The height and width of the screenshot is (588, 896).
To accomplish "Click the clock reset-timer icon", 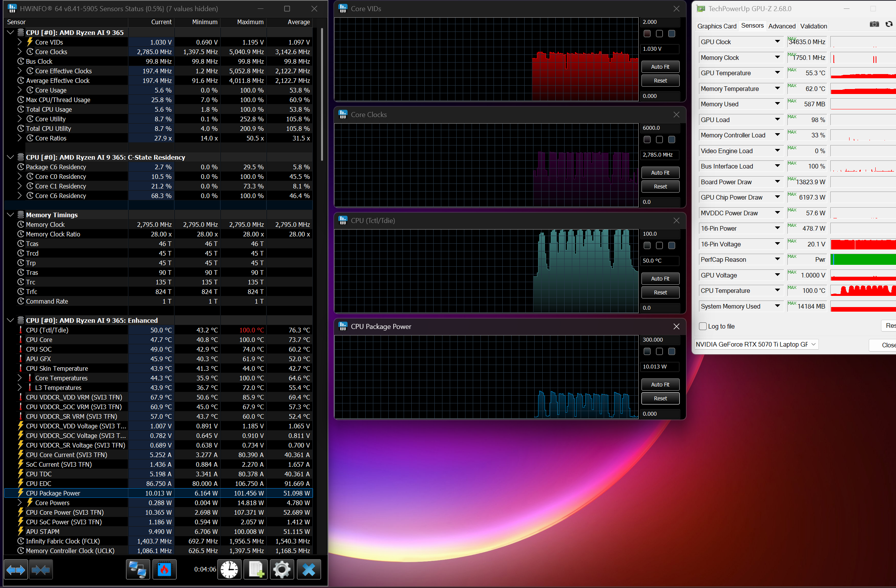I will pyautogui.click(x=229, y=570).
